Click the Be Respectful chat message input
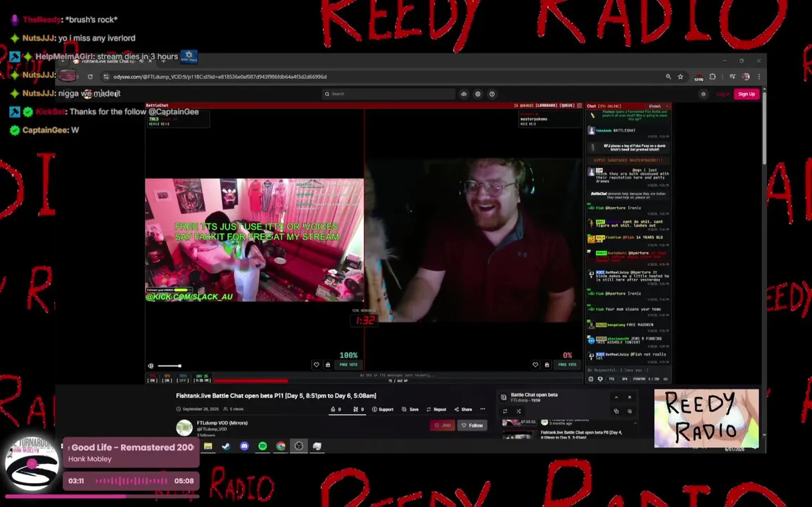This screenshot has width=812, height=507. pos(628,370)
